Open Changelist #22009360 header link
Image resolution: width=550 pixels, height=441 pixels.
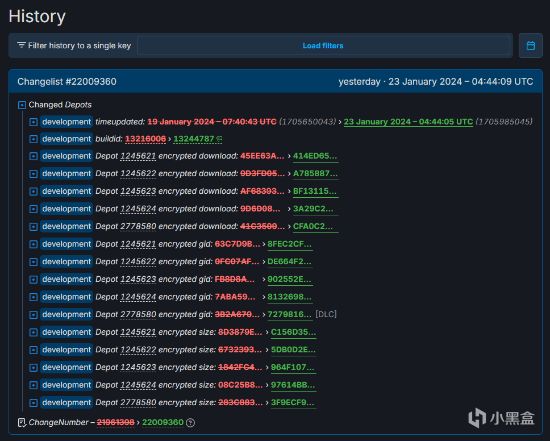tap(67, 82)
